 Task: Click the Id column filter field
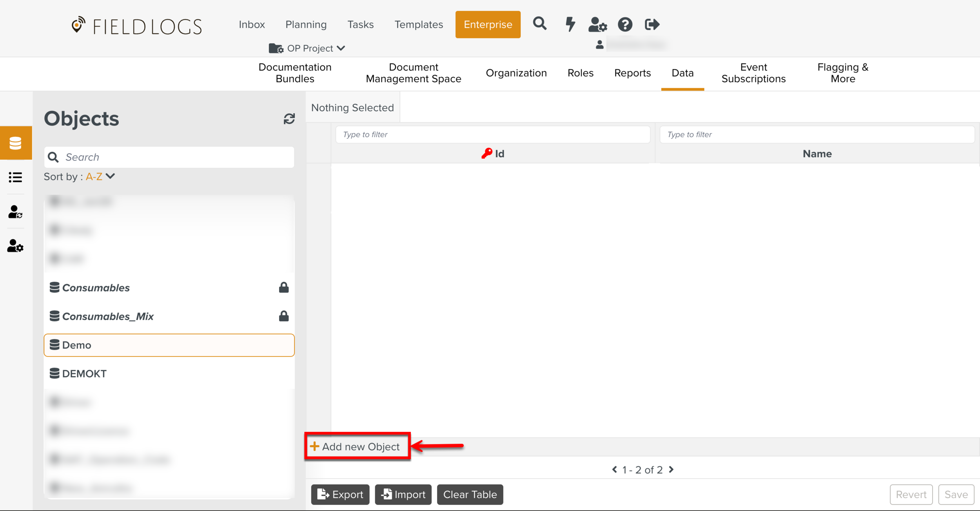(x=492, y=134)
